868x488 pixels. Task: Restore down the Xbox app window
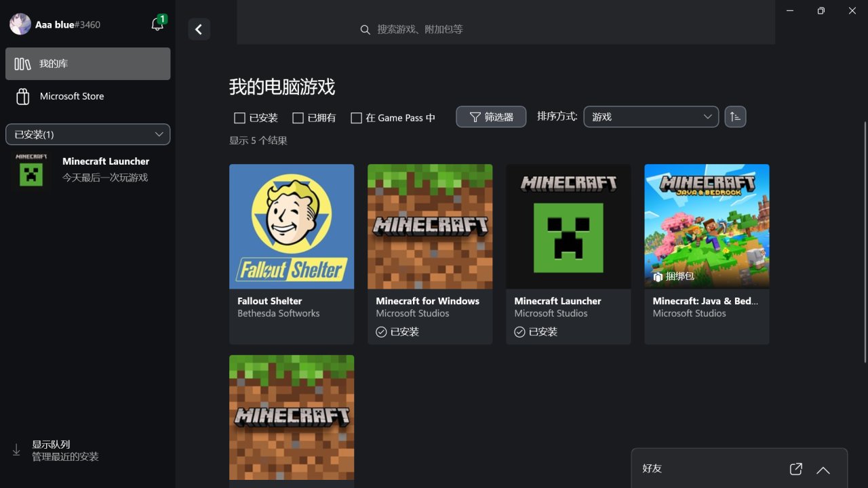click(821, 10)
